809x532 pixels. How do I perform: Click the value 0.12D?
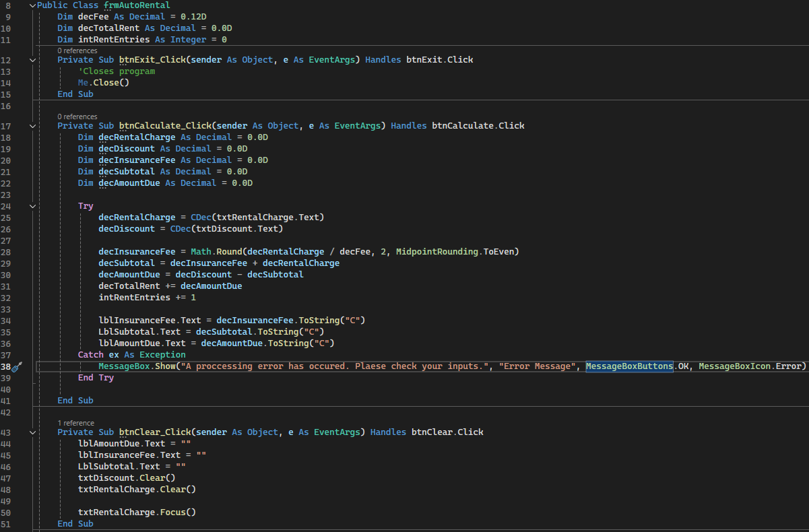(193, 17)
